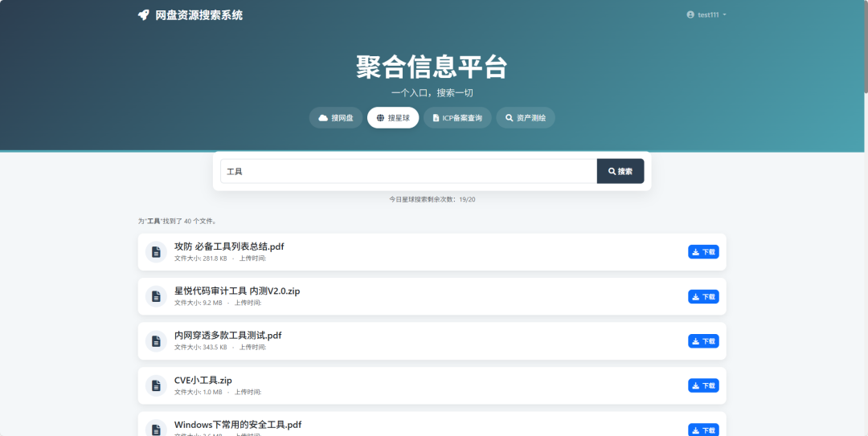
Task: Download CVE小工具.zip
Action: click(x=703, y=385)
